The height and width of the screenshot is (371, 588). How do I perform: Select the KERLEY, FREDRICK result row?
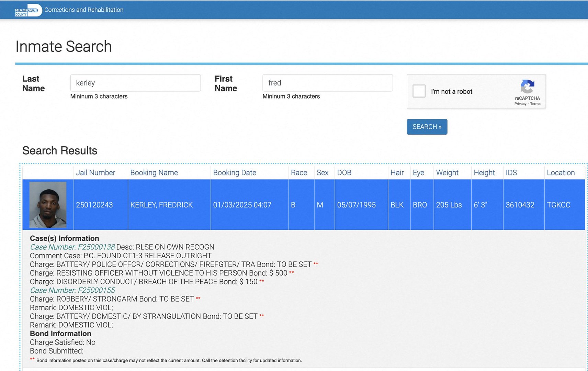click(304, 205)
